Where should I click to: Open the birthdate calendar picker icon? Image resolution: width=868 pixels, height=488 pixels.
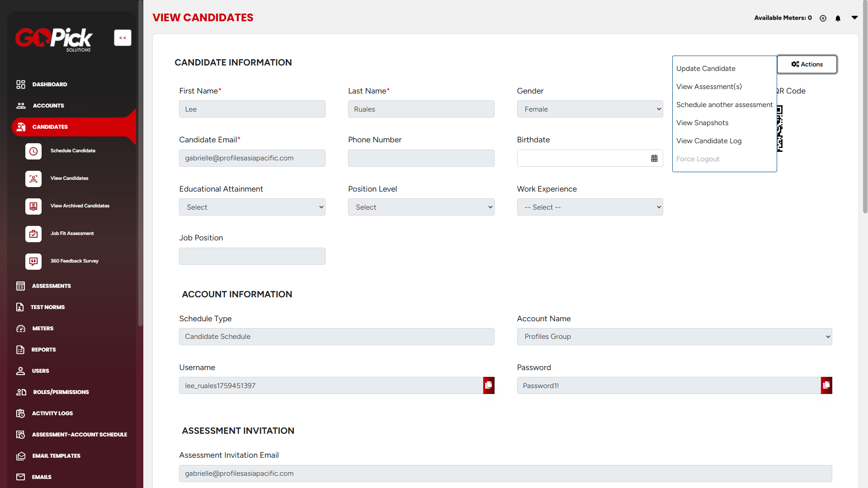tap(654, 158)
